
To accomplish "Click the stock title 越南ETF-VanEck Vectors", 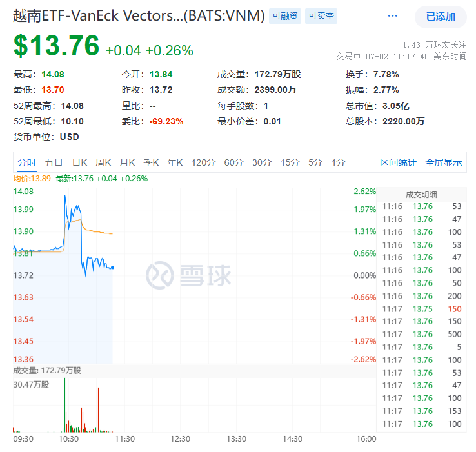I will 139,15.
